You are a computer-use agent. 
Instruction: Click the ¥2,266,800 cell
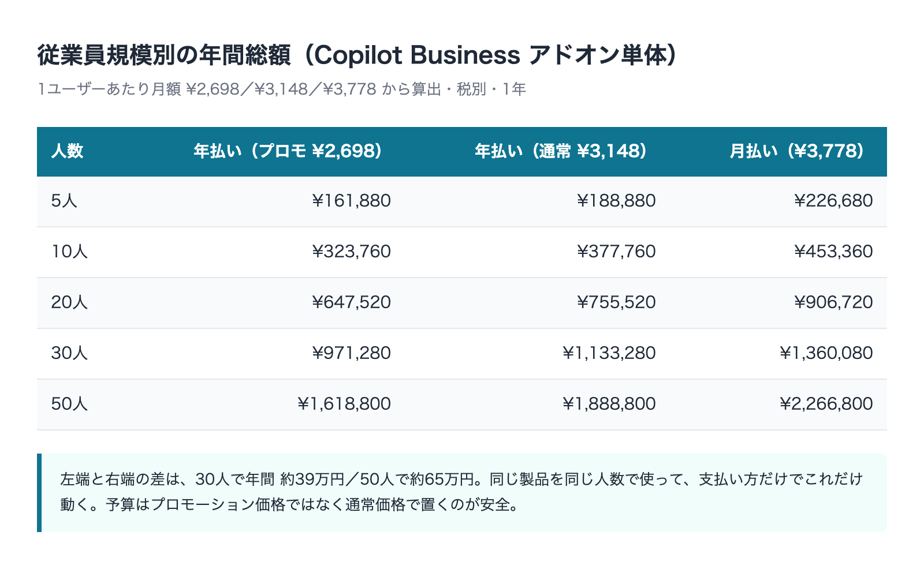[826, 404]
